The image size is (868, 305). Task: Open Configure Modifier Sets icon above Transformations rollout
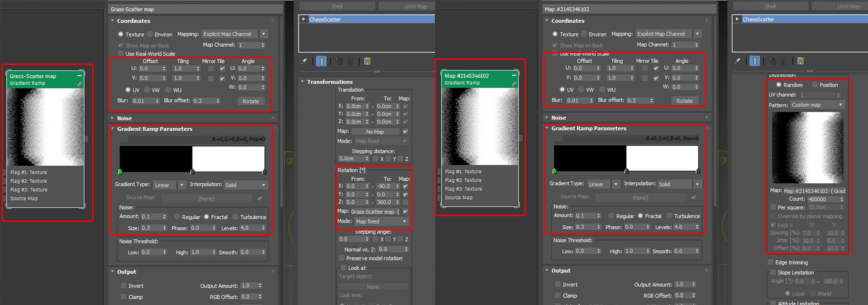pyautogui.click(x=368, y=61)
